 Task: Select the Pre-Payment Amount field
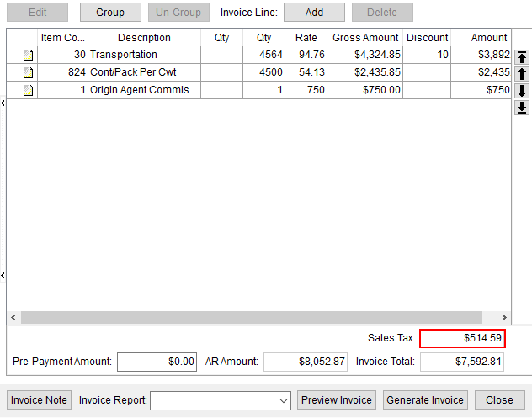coord(157,362)
